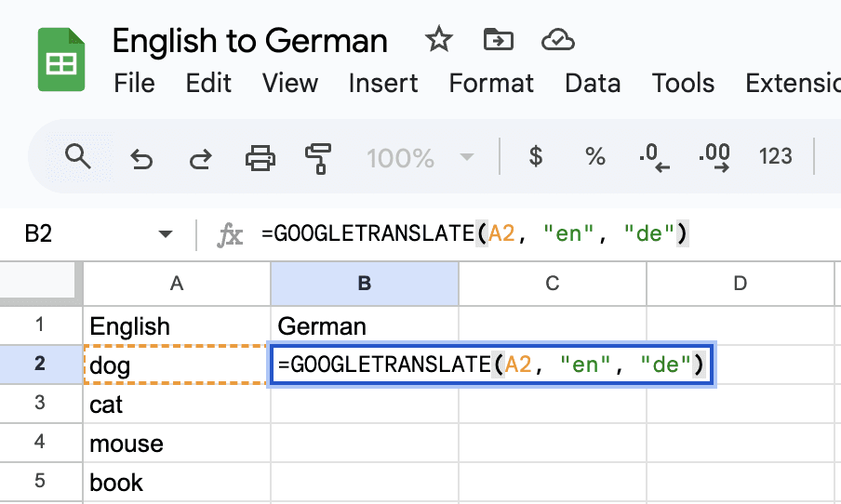The height and width of the screenshot is (504, 841).
Task: Star the English to German document
Action: coord(438,39)
